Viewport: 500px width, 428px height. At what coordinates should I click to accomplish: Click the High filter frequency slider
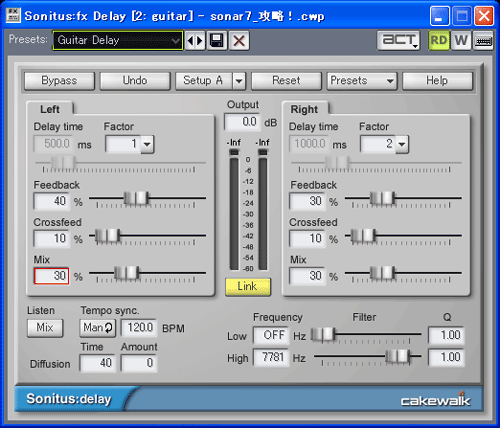point(367,357)
